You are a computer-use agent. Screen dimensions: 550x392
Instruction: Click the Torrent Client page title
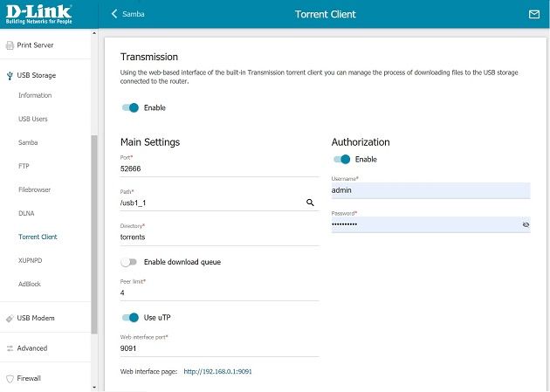click(325, 14)
